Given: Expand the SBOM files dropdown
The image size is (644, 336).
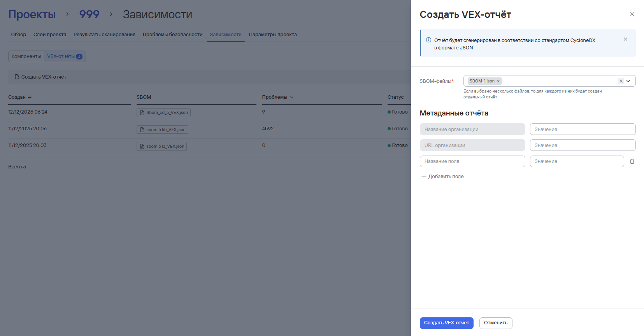Looking at the screenshot, I should click(x=628, y=81).
